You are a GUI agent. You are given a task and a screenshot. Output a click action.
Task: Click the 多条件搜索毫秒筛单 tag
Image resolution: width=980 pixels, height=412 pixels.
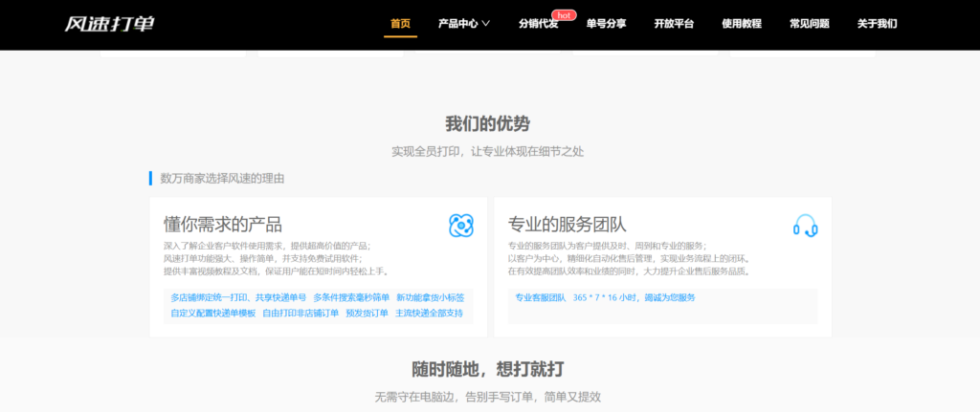pos(351,297)
